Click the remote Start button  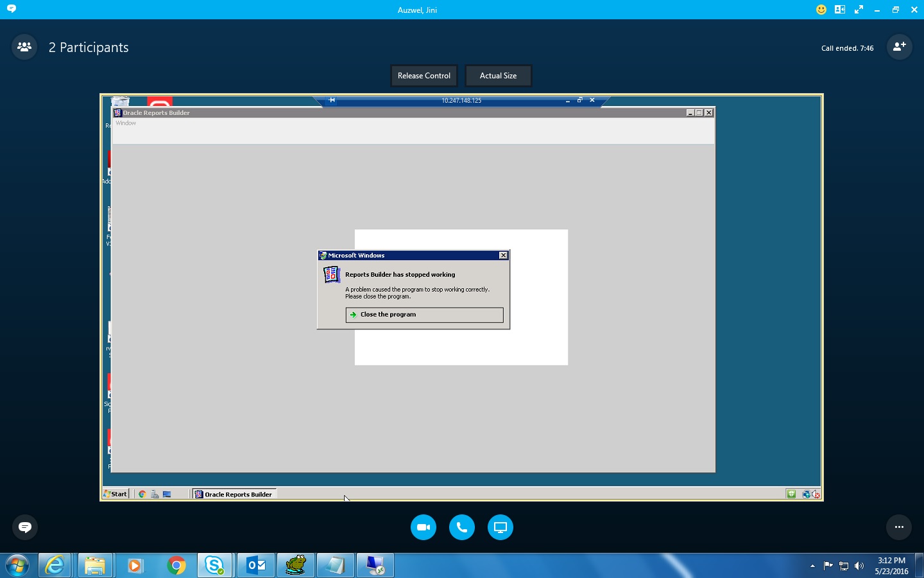click(x=116, y=494)
